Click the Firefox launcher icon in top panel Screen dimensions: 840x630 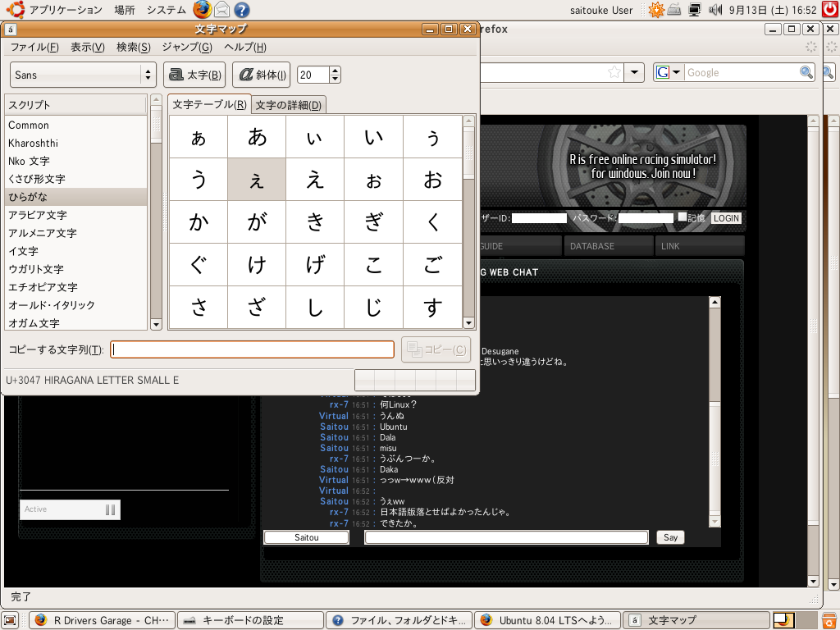click(x=202, y=10)
